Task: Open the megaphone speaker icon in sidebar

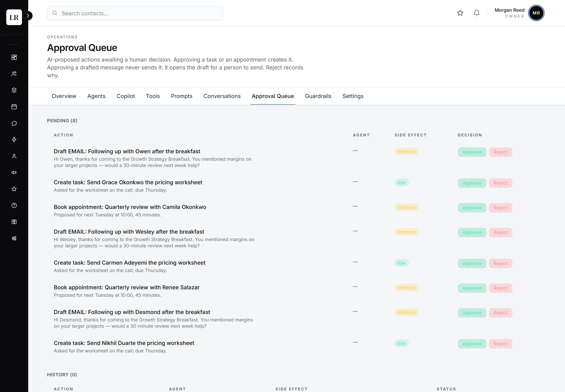Action: point(14,172)
